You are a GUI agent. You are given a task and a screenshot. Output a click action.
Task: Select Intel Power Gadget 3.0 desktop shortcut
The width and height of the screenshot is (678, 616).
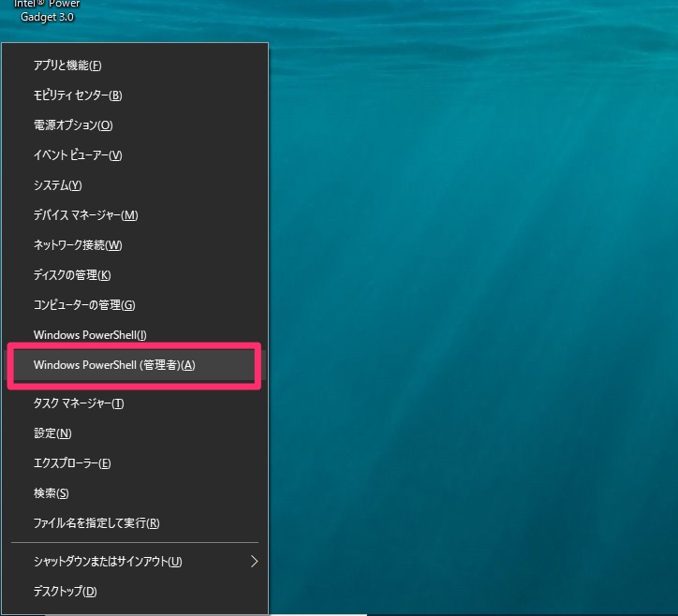(47, 11)
